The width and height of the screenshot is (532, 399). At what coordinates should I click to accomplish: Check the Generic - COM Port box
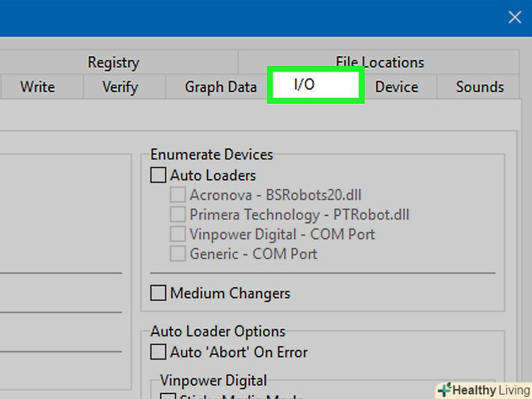178,254
